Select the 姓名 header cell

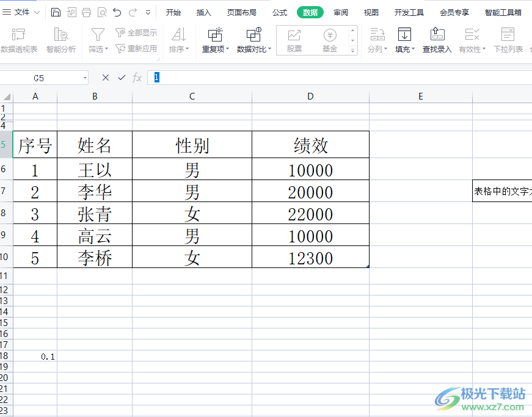tap(95, 145)
